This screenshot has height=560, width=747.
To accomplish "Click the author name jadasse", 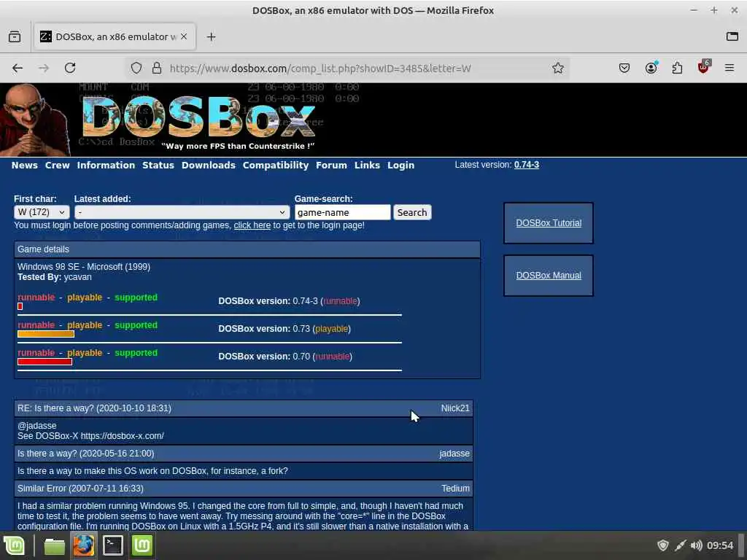I will pyautogui.click(x=454, y=454).
